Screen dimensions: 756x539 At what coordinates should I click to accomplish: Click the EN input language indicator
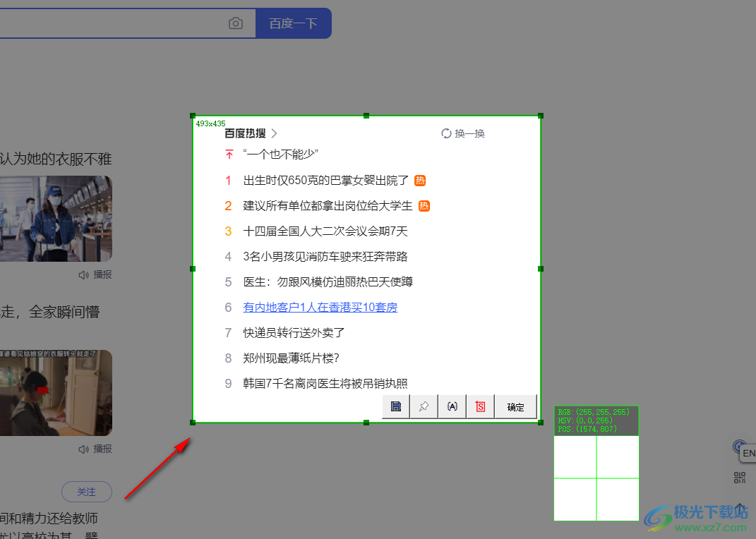pyautogui.click(x=748, y=453)
